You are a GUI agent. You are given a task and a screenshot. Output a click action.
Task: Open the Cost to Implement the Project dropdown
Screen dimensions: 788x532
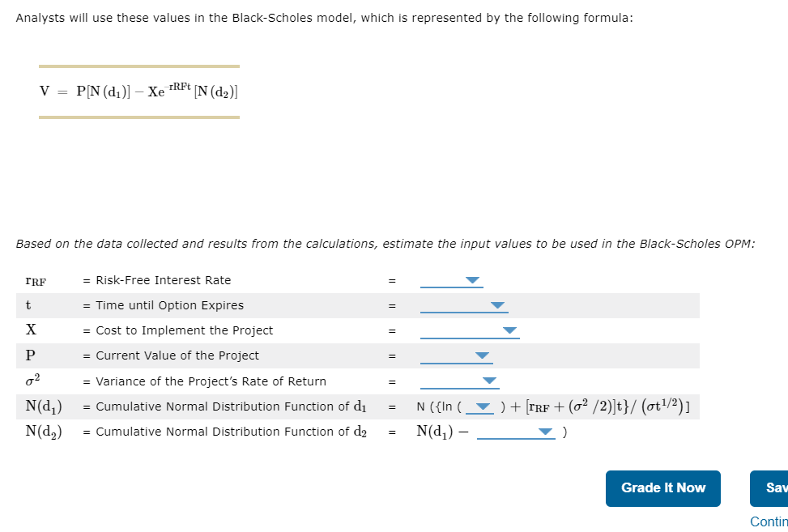[469, 330]
